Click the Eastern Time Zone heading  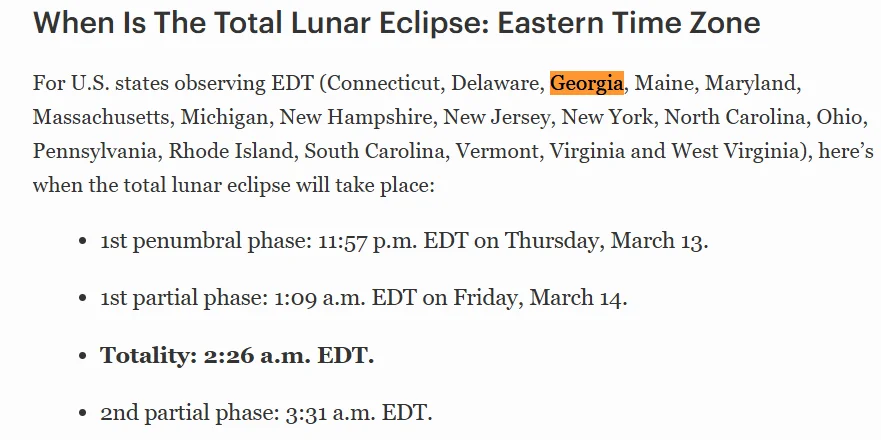tap(397, 23)
